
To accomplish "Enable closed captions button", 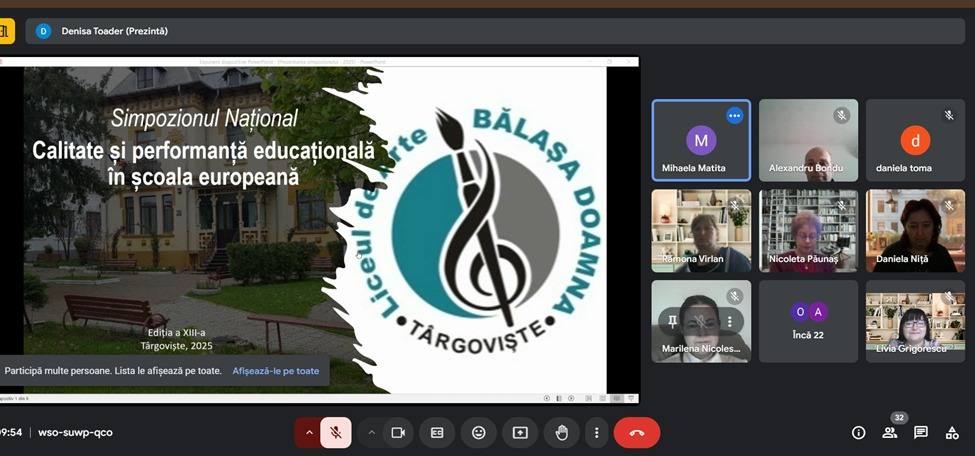I will (437, 433).
